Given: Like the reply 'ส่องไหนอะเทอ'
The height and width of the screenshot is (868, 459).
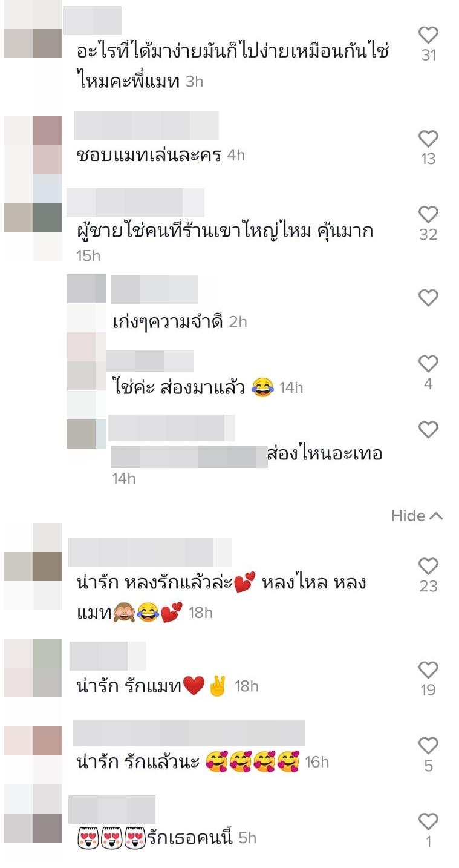Looking at the screenshot, I should (x=428, y=430).
